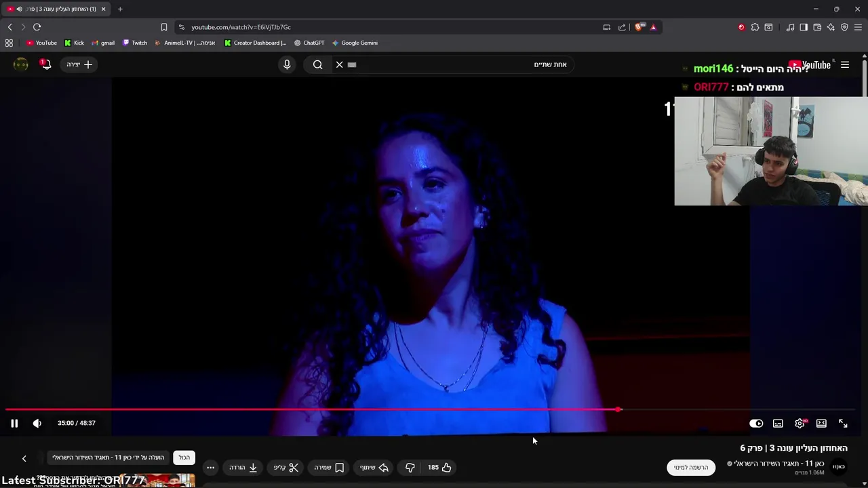Open the red recording extension icon
The width and height of the screenshot is (868, 488).
coord(741,27)
